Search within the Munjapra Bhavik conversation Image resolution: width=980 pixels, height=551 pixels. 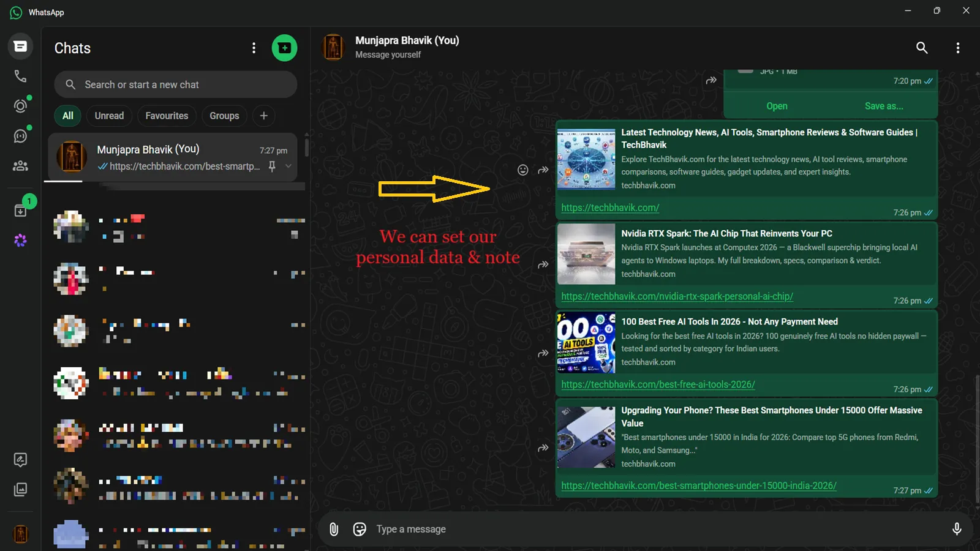click(x=922, y=48)
